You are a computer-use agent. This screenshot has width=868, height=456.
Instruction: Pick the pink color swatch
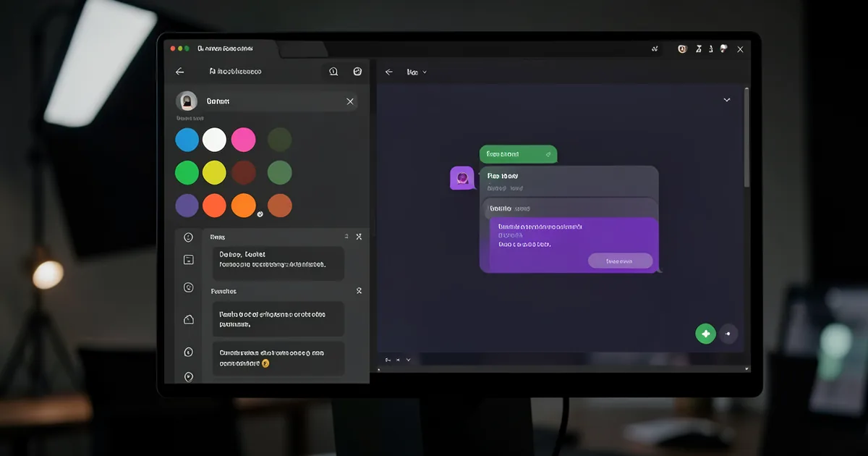pos(243,140)
